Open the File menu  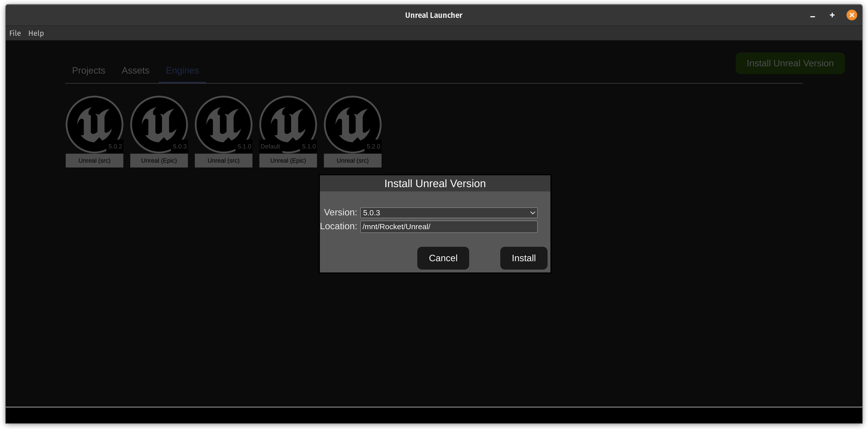click(15, 33)
